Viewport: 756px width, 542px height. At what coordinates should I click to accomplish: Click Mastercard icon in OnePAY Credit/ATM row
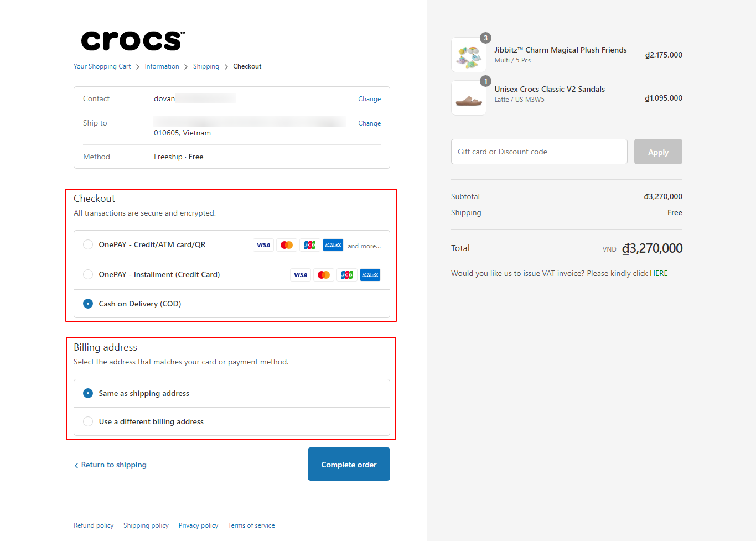click(287, 245)
